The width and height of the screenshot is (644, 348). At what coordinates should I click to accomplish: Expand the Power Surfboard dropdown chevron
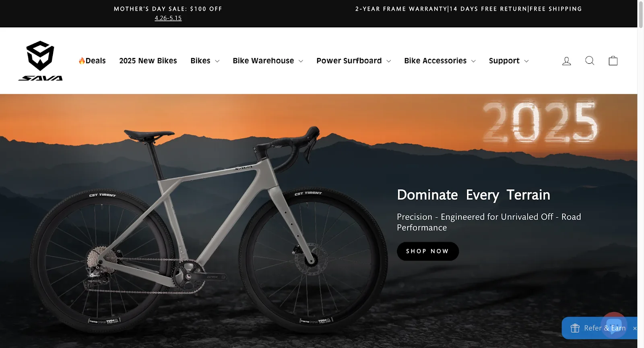tap(388, 61)
